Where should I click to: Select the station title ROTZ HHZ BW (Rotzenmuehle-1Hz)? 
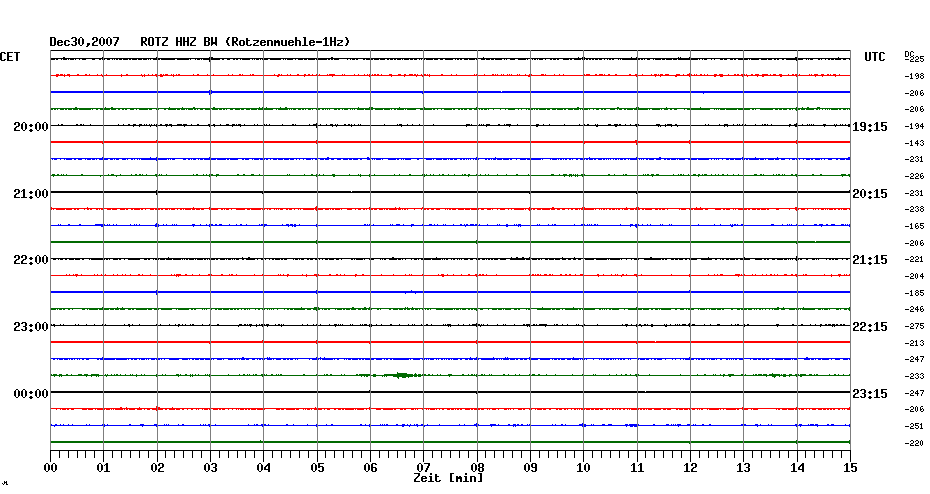click(245, 42)
